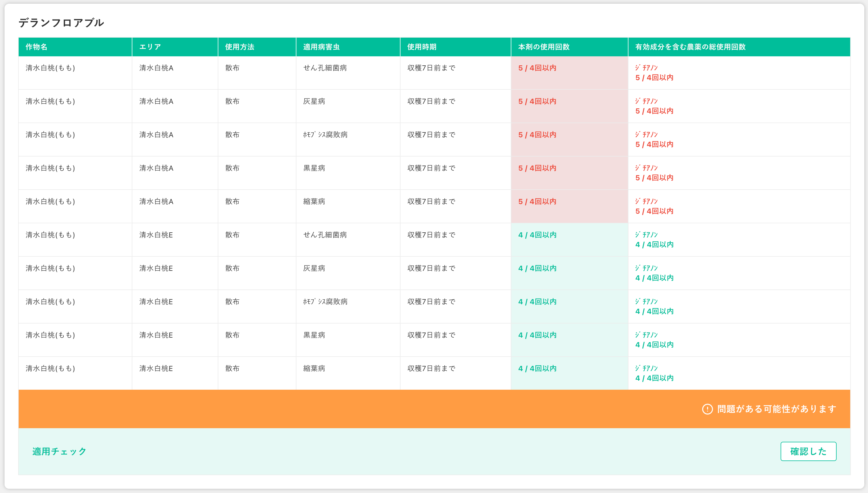Select 灰星病 in the 清水白桃A row
868x493 pixels.
314,101
